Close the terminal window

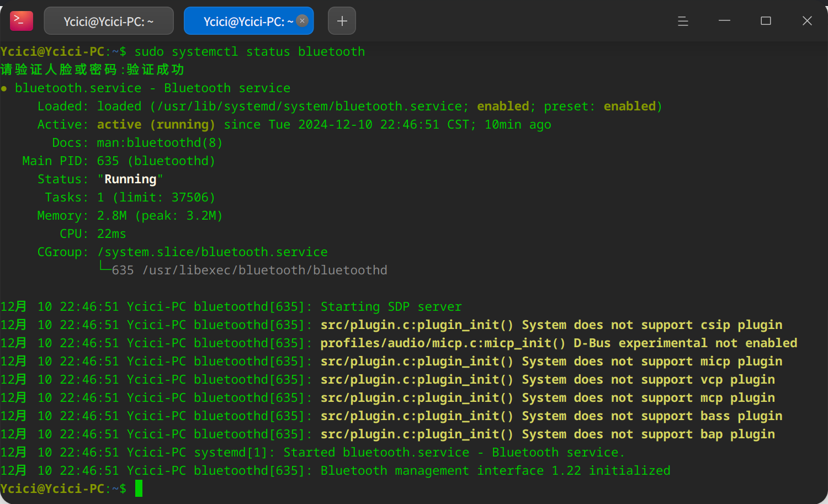coord(807,21)
